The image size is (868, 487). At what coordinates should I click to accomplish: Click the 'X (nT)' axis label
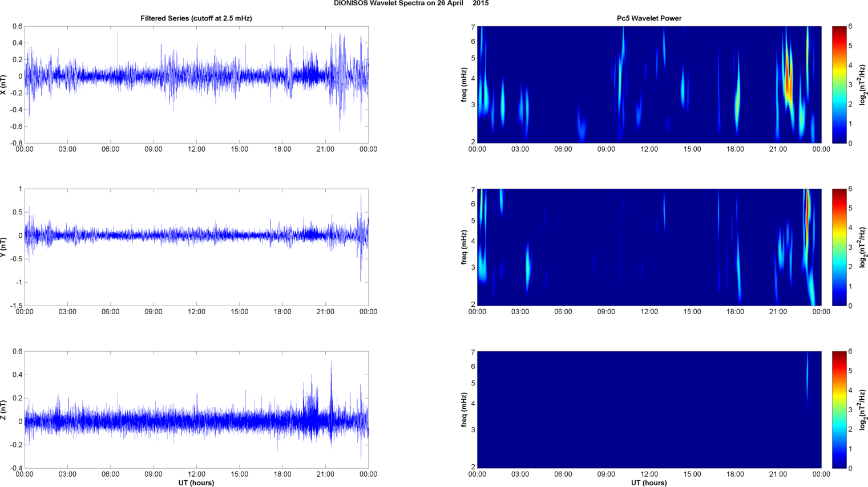click(x=4, y=84)
